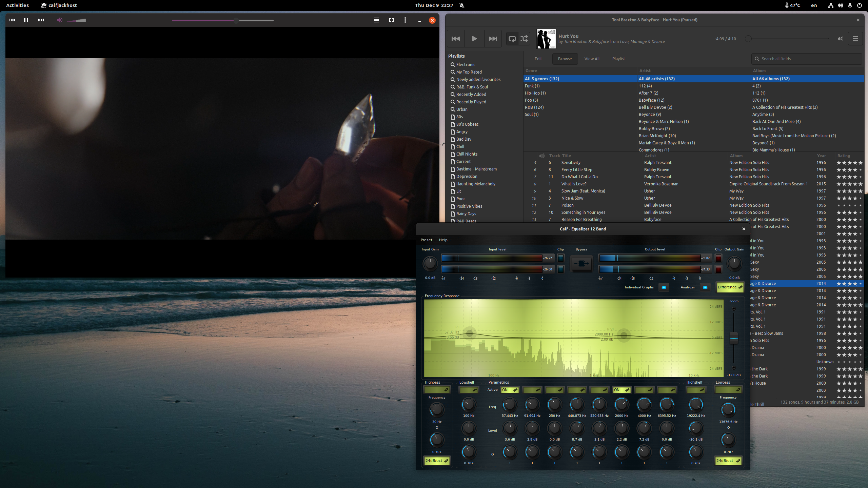Select the Recently Played playlist

click(x=471, y=102)
